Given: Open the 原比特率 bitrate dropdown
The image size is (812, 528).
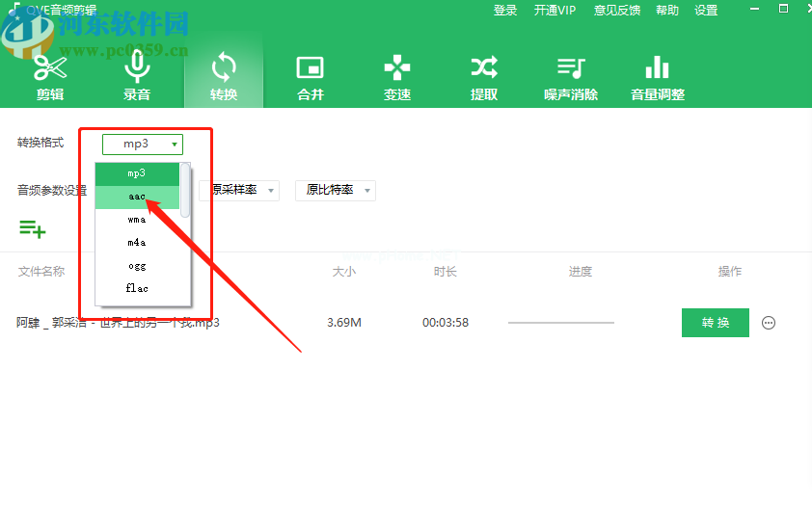Looking at the screenshot, I should pos(335,190).
